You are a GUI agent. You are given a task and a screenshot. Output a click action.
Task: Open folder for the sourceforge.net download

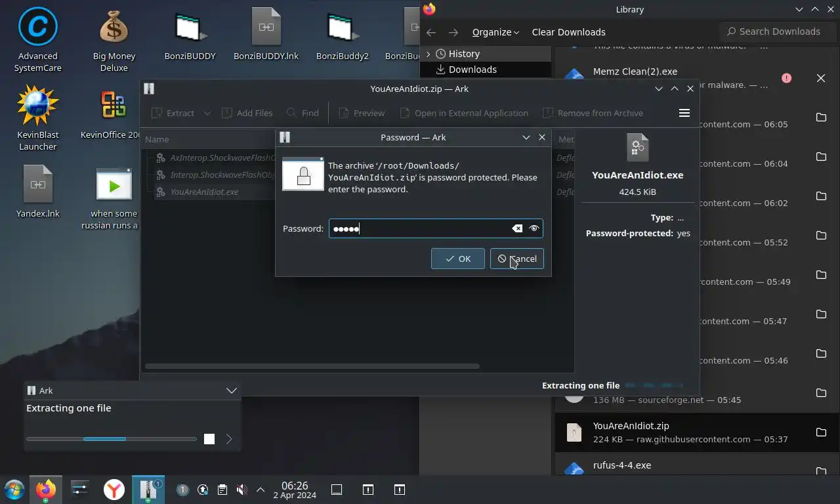pos(821,393)
